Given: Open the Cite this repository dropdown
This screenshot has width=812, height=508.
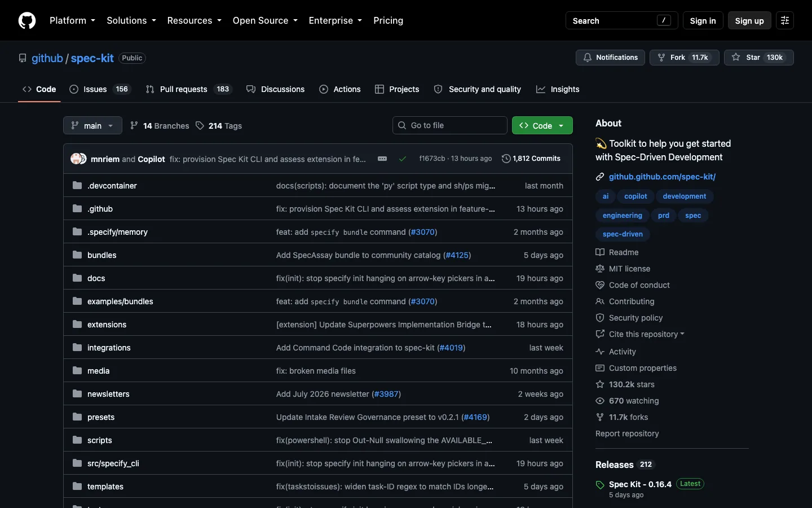Looking at the screenshot, I should 646,334.
